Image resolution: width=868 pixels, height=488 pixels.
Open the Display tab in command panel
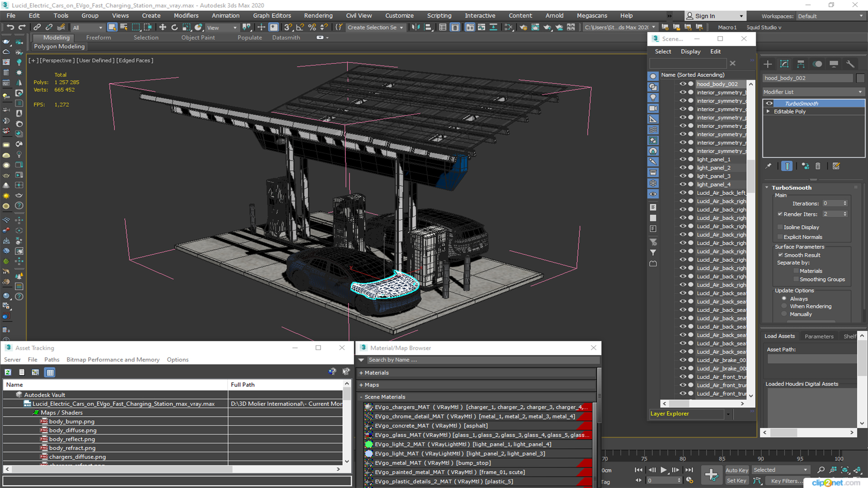[834, 64]
